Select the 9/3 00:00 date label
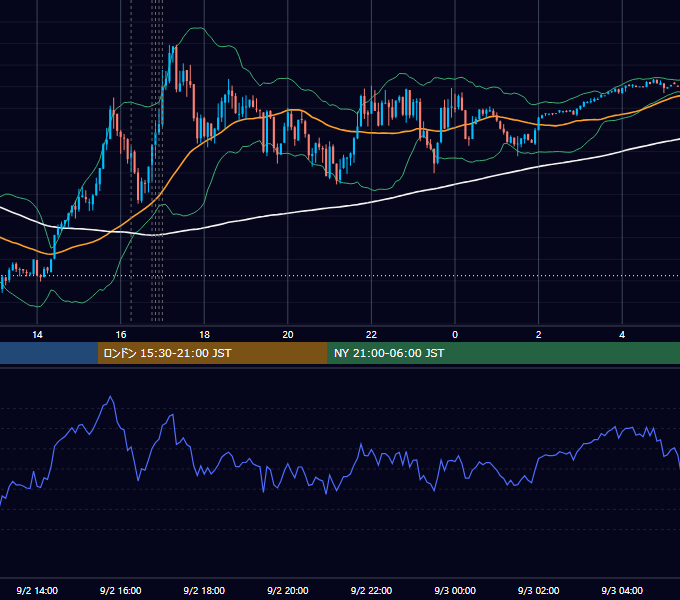This screenshot has height=600, width=680. (x=455, y=590)
